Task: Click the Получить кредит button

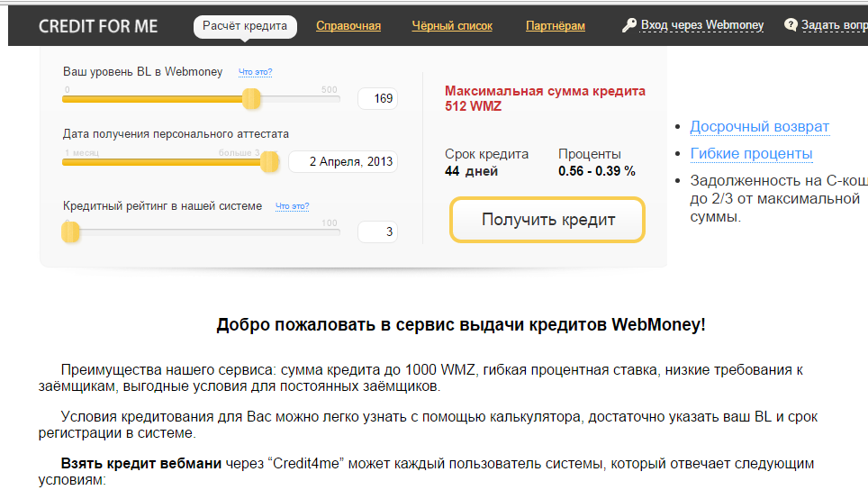Action: coord(547,220)
